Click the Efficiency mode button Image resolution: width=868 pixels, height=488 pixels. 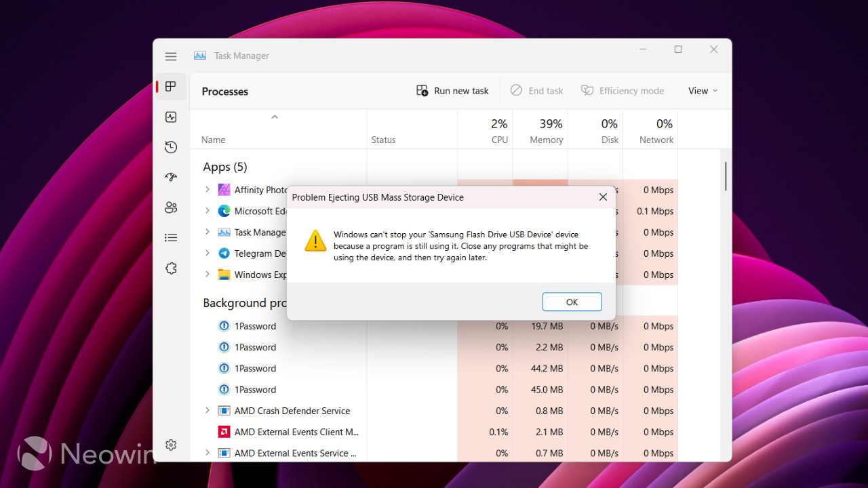[623, 91]
